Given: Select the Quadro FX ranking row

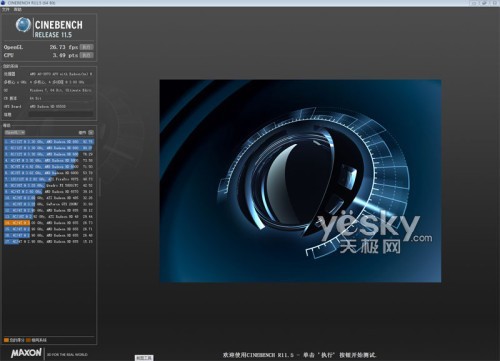Looking at the screenshot, I should coord(49,185).
